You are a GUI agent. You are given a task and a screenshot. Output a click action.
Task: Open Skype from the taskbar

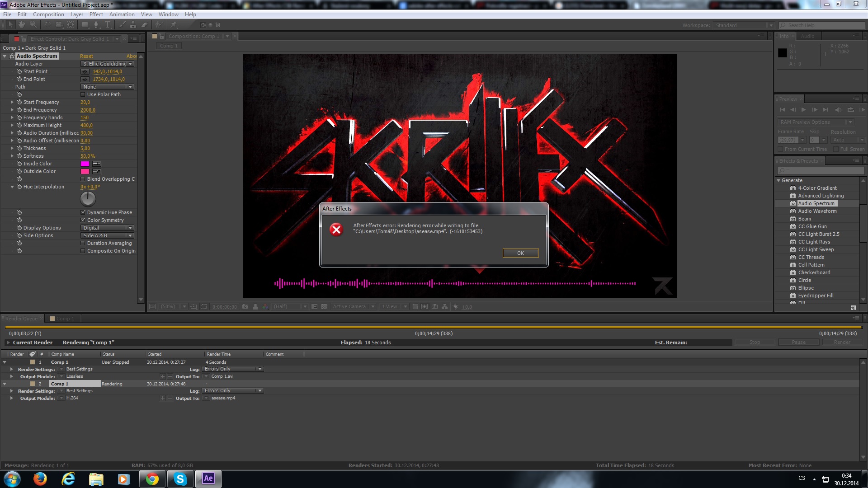coord(180,479)
